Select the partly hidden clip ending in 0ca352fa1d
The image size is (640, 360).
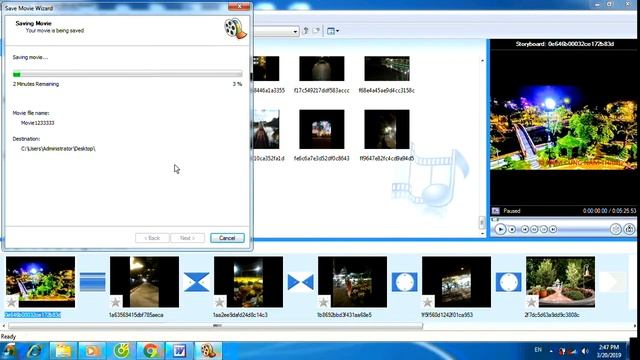(x=266, y=129)
